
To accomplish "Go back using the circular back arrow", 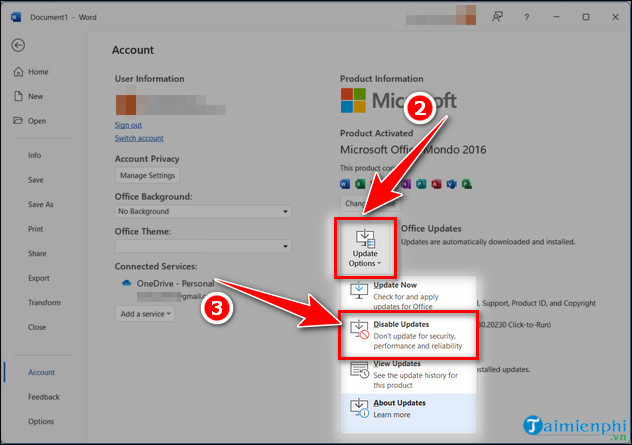I will tap(18, 45).
